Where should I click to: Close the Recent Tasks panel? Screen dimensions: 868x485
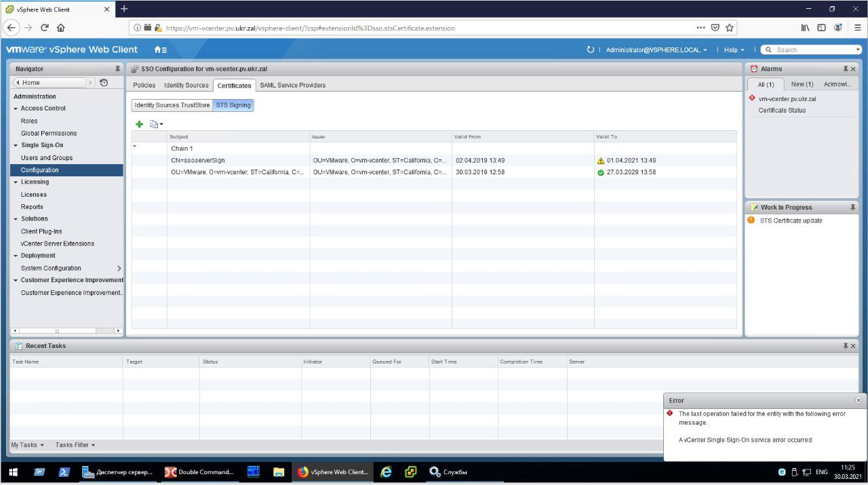tap(853, 346)
